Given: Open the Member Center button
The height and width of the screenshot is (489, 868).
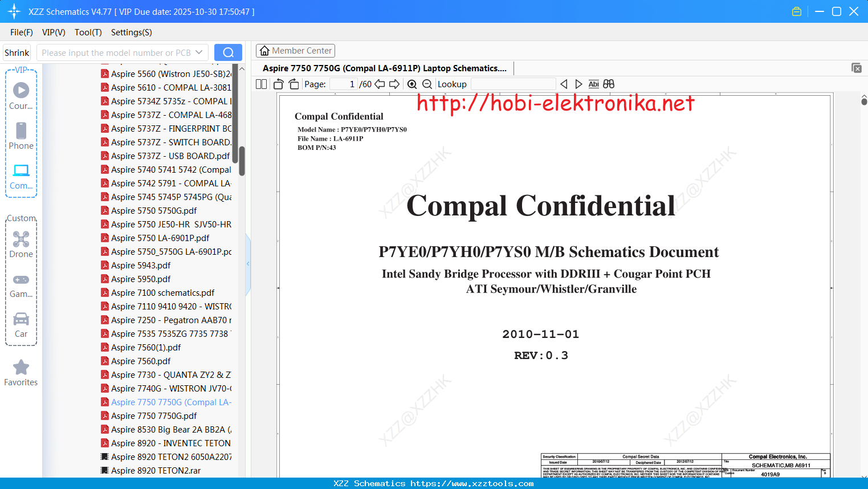Looking at the screenshot, I should [295, 51].
